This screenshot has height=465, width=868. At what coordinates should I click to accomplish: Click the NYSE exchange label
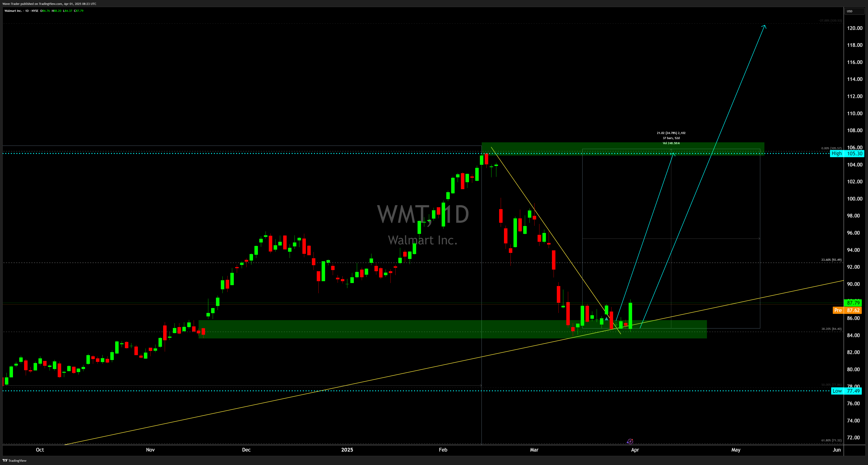35,11
